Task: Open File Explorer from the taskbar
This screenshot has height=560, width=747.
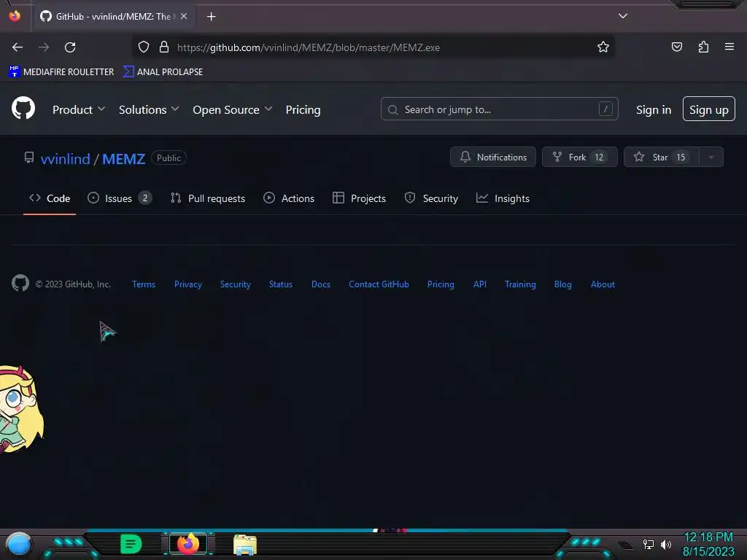Action: 245,544
